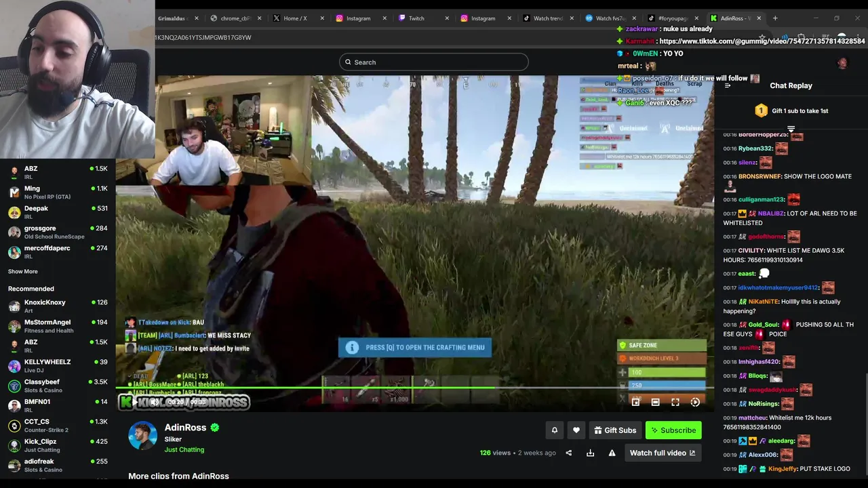The height and width of the screenshot is (488, 868).
Task: Open grossgore Old School RuneScape channel
Action: (x=58, y=232)
